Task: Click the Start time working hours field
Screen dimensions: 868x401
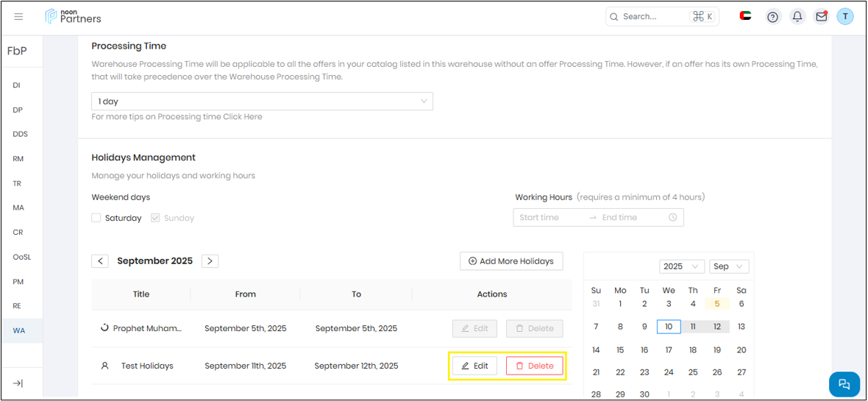Action: point(548,218)
